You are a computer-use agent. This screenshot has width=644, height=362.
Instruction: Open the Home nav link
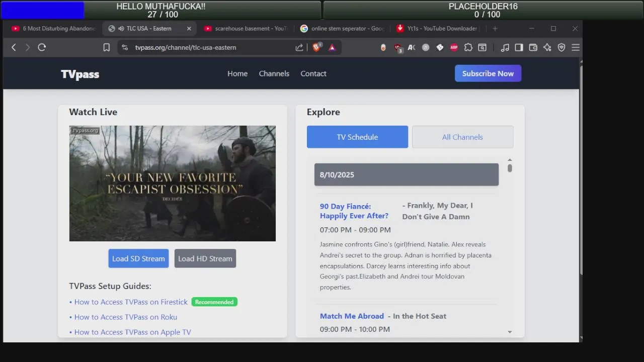237,73
